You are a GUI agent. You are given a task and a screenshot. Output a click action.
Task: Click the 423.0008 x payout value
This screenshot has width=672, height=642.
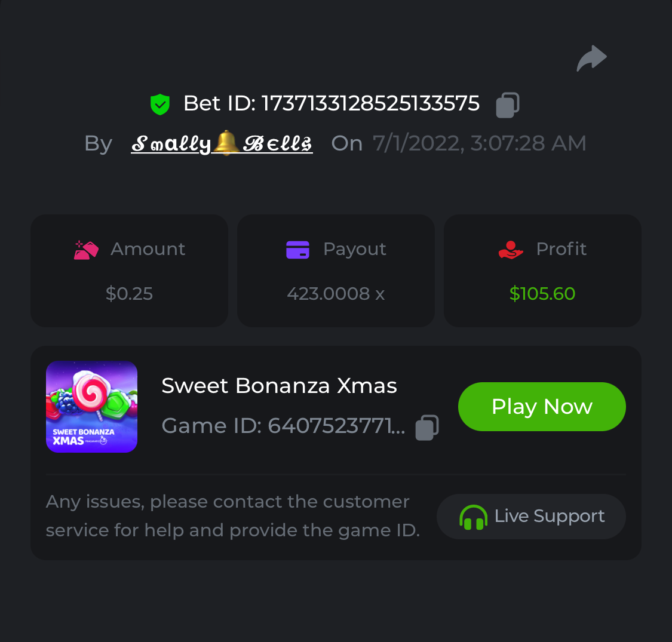pos(336,294)
